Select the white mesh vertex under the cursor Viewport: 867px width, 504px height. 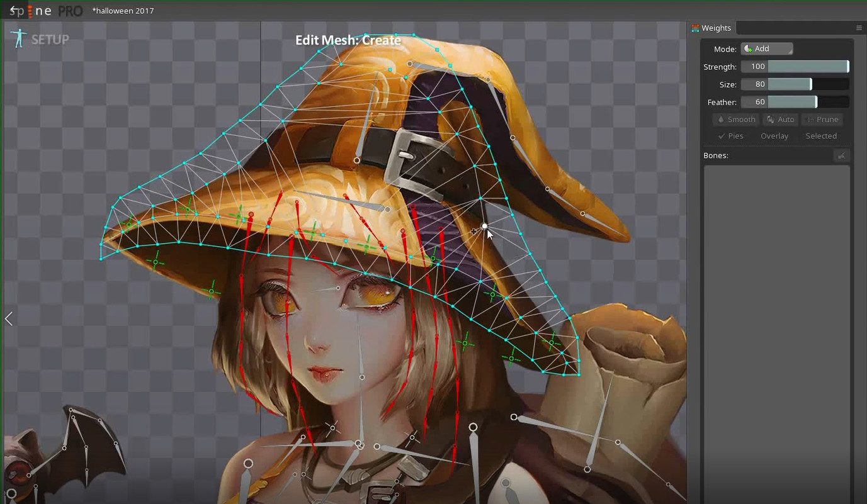tap(484, 226)
